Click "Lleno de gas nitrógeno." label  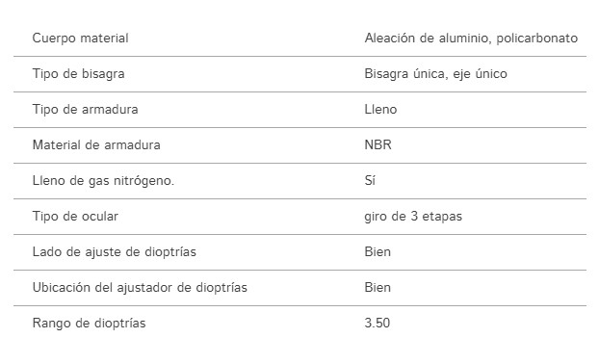[x=103, y=181]
